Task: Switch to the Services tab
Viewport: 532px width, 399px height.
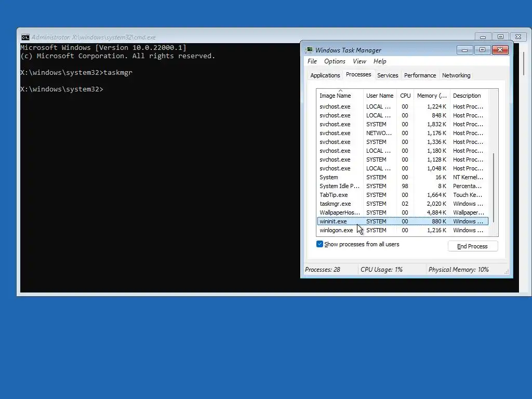Action: (388, 75)
